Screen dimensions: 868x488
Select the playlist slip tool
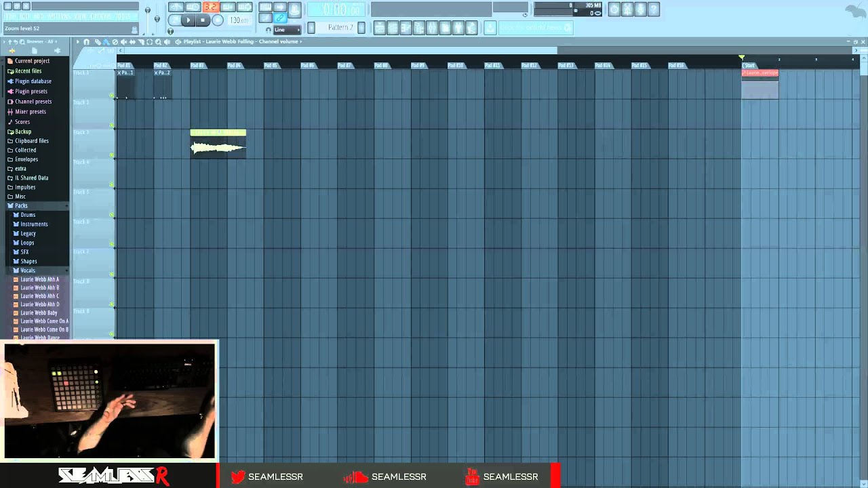coord(132,42)
